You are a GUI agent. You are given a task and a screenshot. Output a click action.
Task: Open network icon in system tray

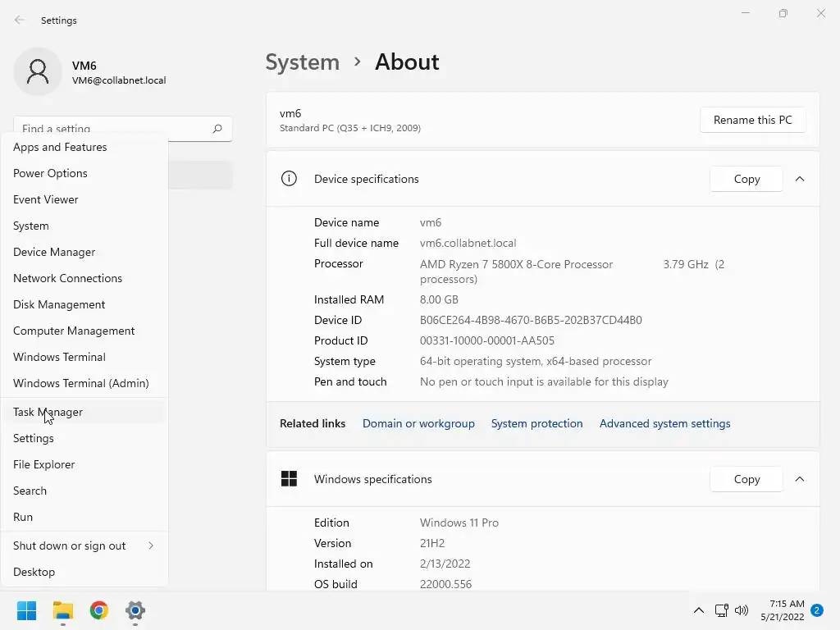[x=721, y=610]
